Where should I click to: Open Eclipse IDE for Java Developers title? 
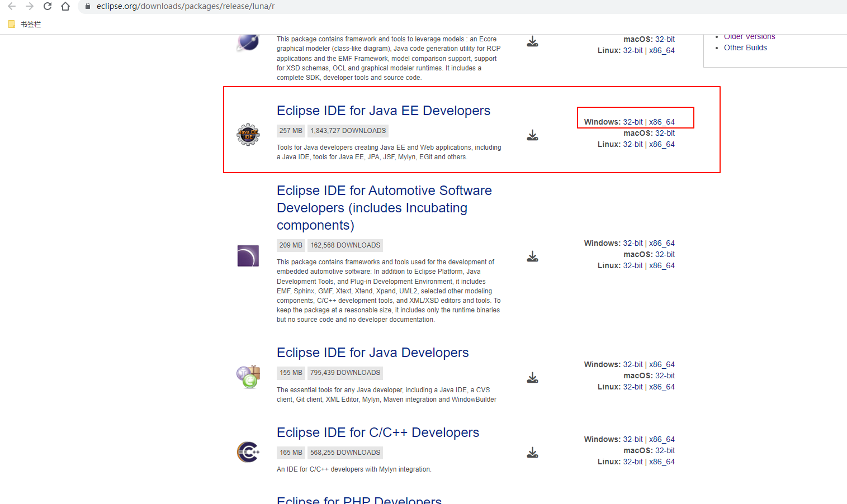pos(373,353)
